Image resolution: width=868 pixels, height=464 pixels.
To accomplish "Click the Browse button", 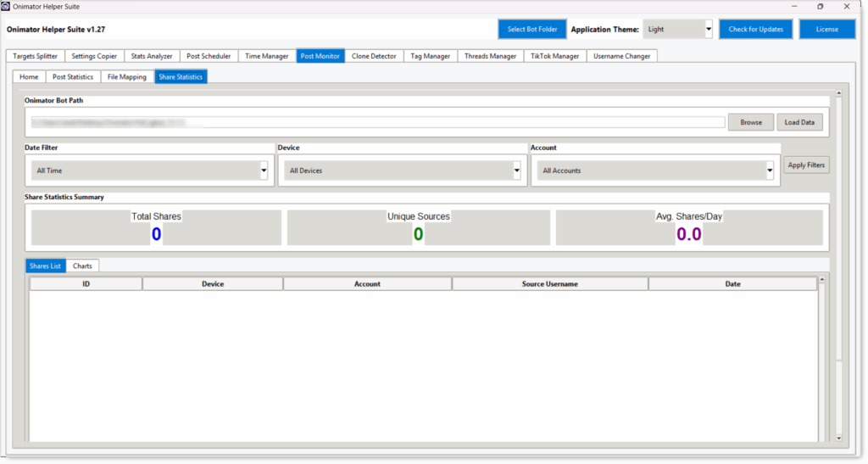I will (751, 122).
